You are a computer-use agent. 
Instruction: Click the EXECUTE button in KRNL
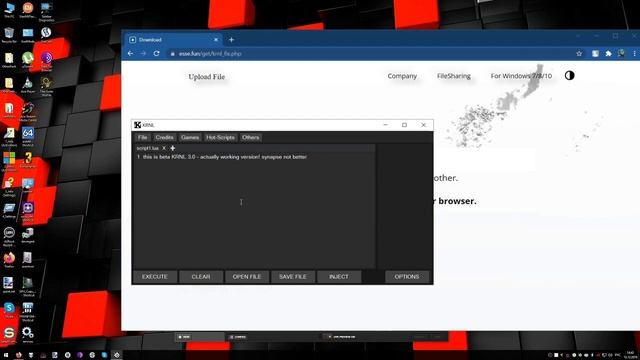pos(155,277)
